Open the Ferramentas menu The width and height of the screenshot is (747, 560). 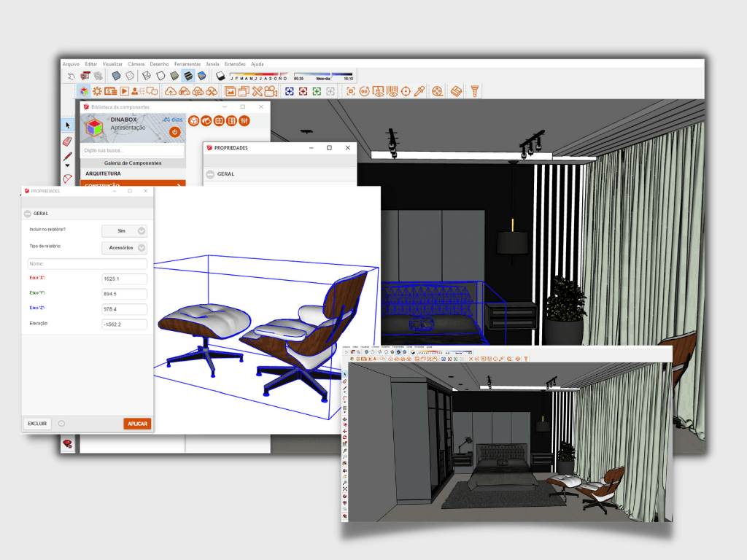tap(187, 64)
